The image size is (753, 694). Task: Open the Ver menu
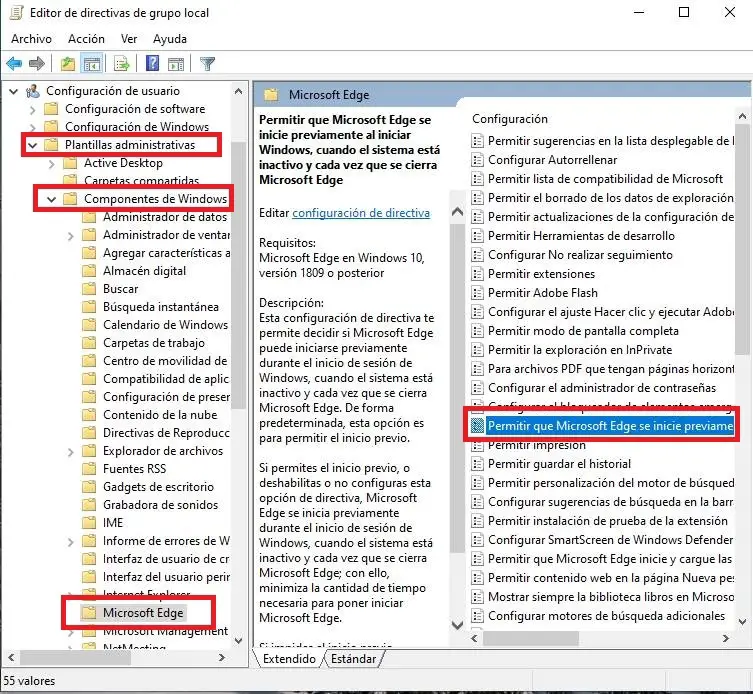129,38
